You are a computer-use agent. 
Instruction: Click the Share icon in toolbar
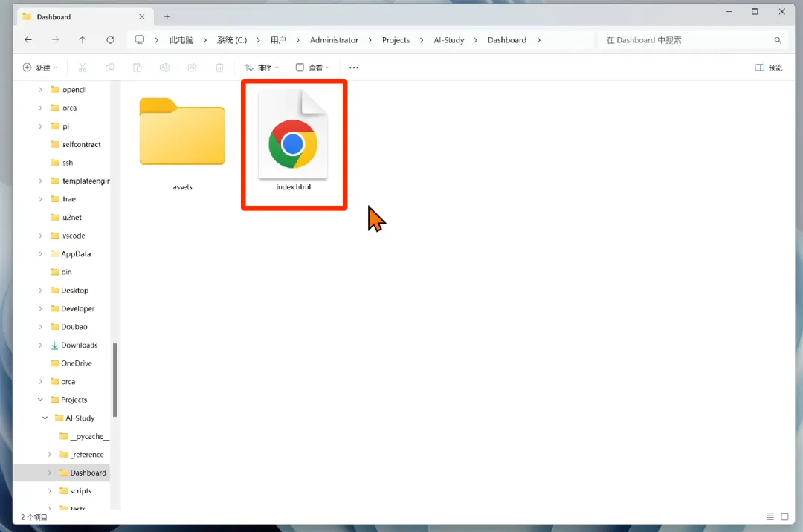[x=192, y=68]
